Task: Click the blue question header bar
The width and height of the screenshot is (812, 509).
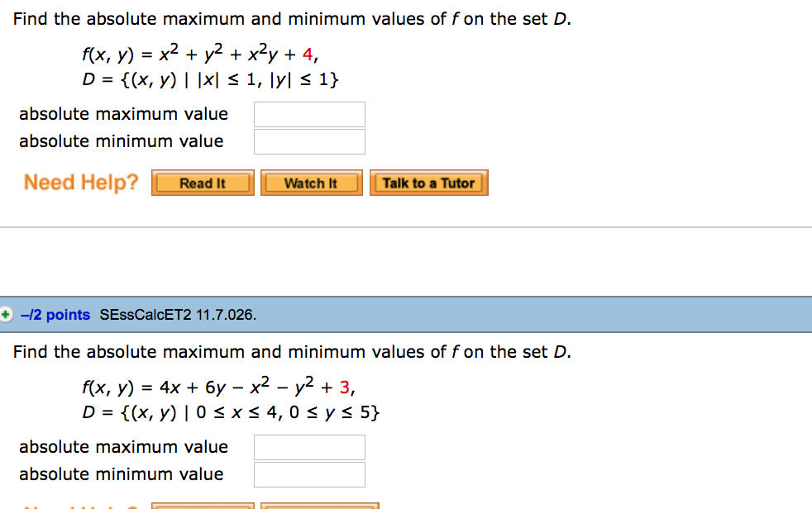Action: tap(406, 315)
